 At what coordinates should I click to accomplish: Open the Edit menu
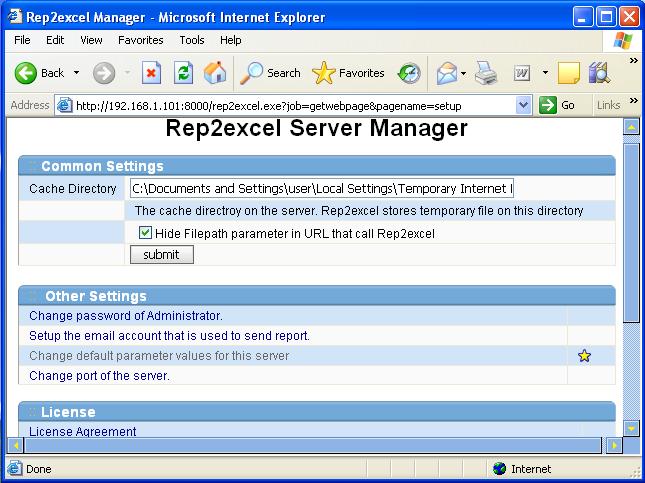coord(55,40)
